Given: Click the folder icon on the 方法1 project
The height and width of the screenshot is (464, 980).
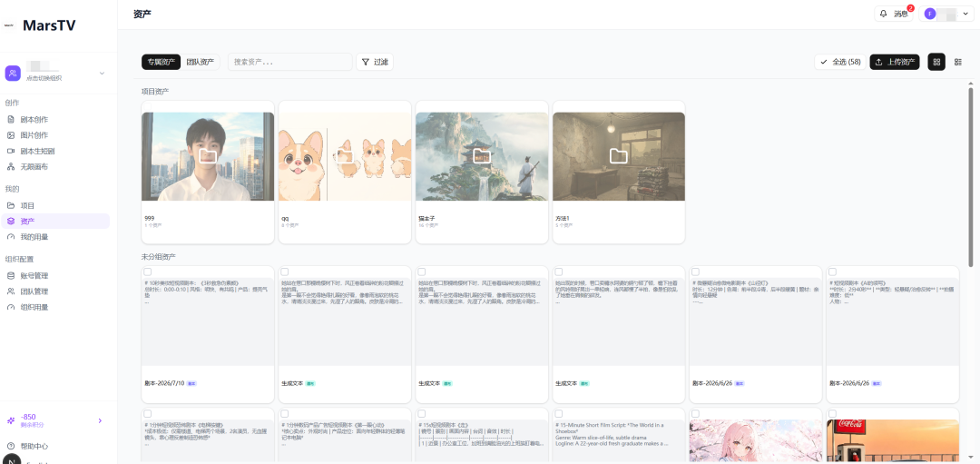Looking at the screenshot, I should coord(619,155).
